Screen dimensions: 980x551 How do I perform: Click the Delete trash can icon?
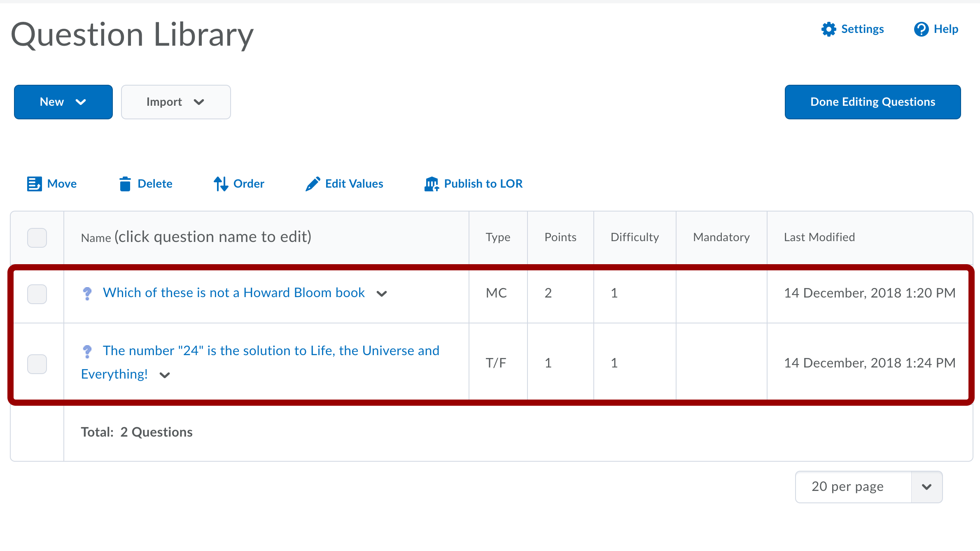tap(125, 184)
